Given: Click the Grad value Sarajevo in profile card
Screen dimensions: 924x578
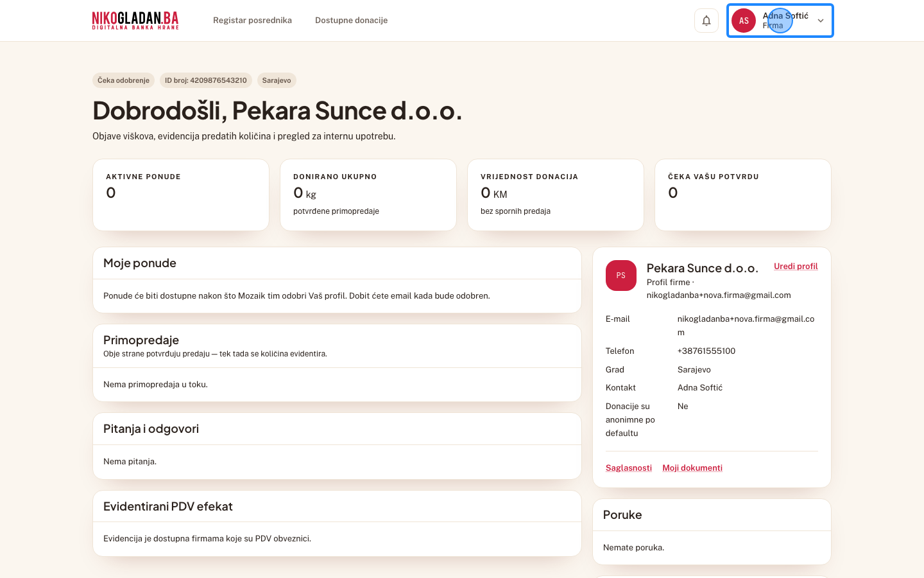Looking at the screenshot, I should click(694, 370).
